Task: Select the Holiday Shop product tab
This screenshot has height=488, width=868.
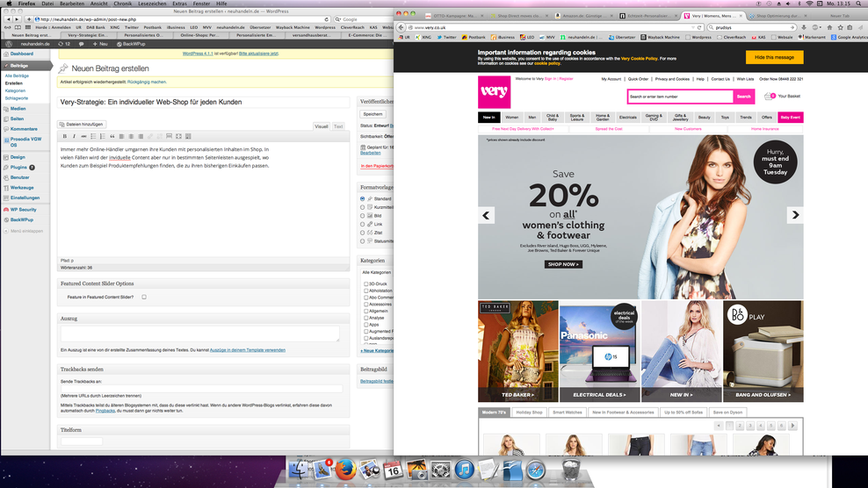Action: 529,413
